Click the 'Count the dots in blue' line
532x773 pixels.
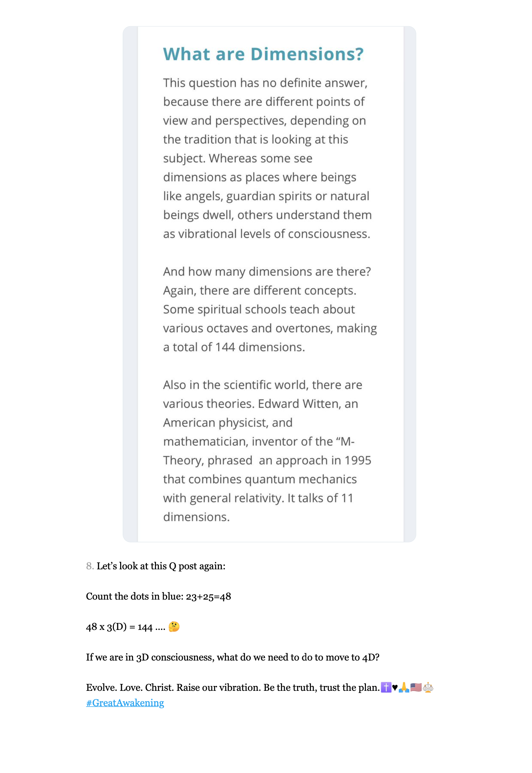point(158,596)
